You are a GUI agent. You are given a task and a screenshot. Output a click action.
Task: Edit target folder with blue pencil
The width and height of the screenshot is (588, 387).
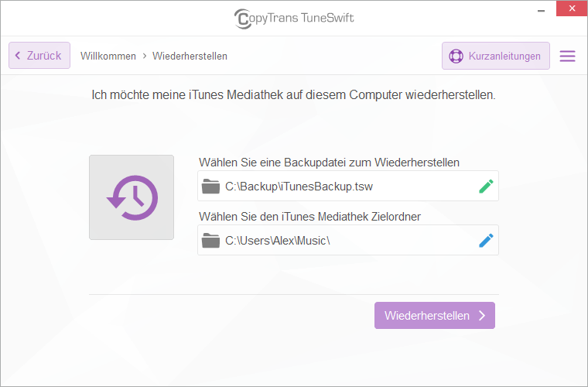(x=486, y=241)
